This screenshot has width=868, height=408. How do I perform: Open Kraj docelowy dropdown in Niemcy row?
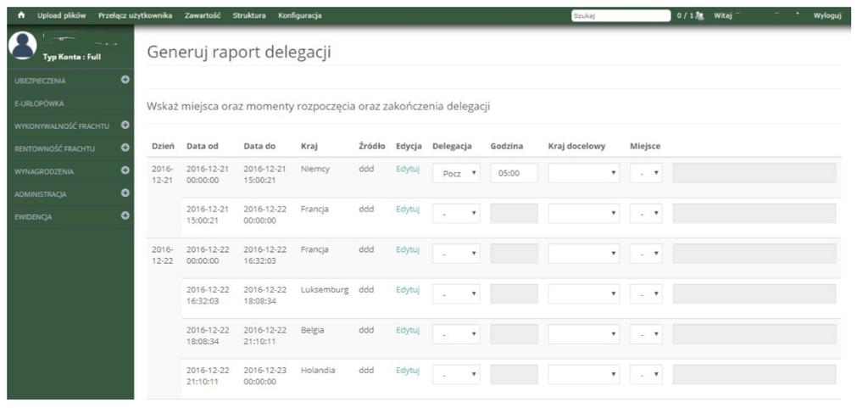[584, 173]
